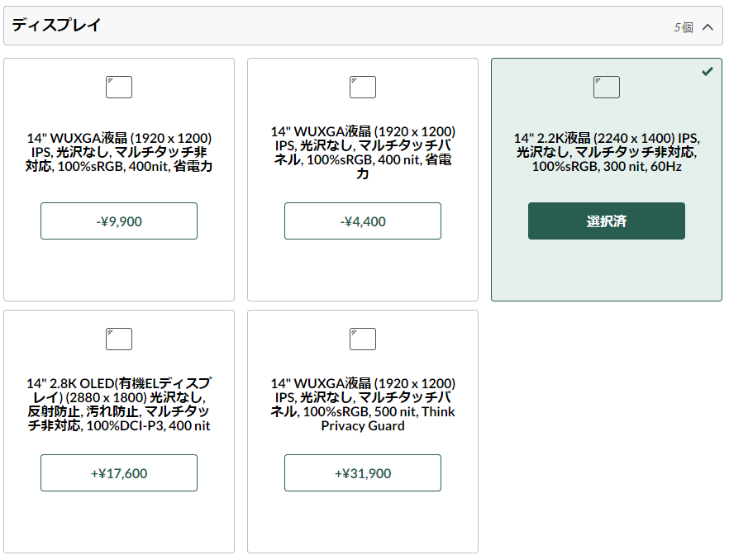The image size is (729, 560).
Task: Click the 選択済 button on 2.2K display
Action: tap(607, 221)
